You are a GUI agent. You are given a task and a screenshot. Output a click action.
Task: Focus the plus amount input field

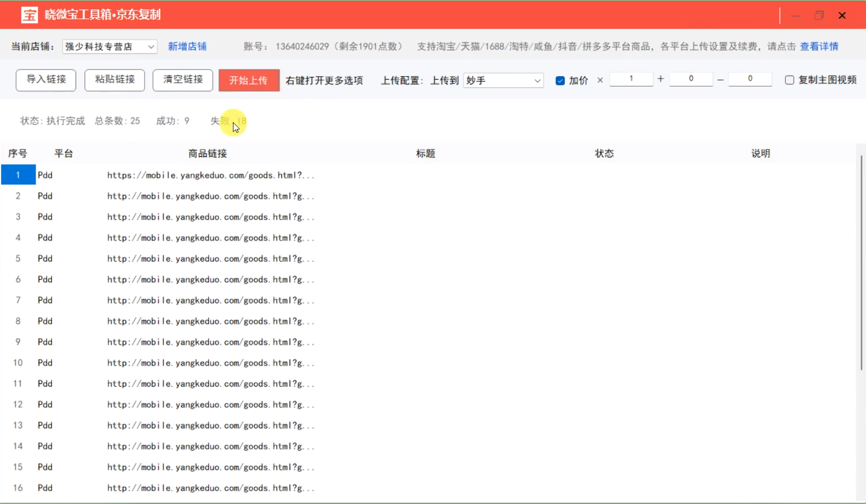point(691,79)
